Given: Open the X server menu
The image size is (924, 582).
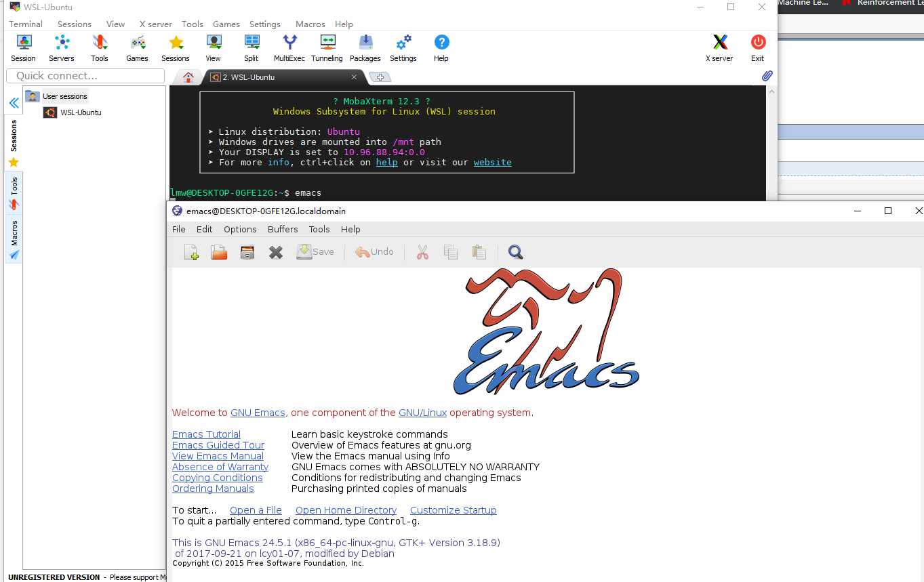Looking at the screenshot, I should [x=156, y=24].
